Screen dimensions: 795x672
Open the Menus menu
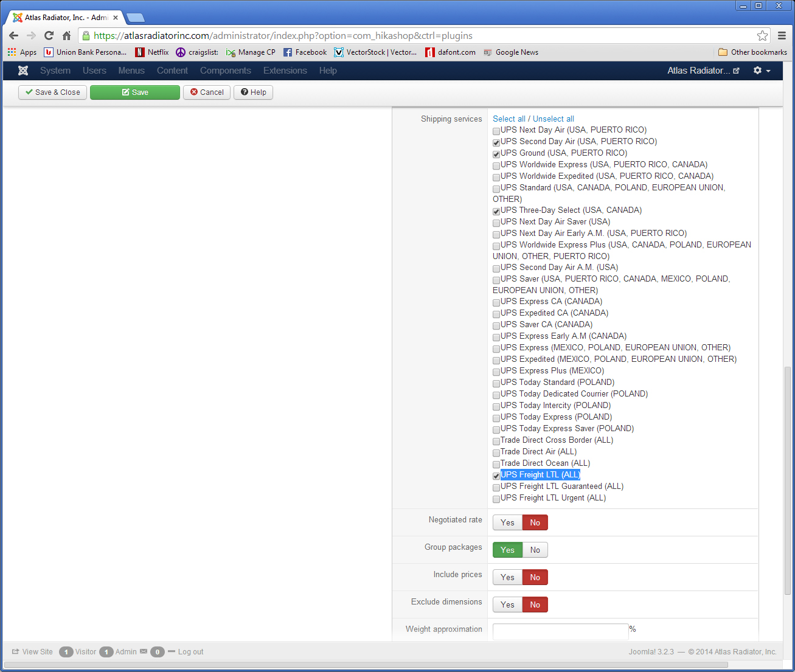click(x=131, y=71)
